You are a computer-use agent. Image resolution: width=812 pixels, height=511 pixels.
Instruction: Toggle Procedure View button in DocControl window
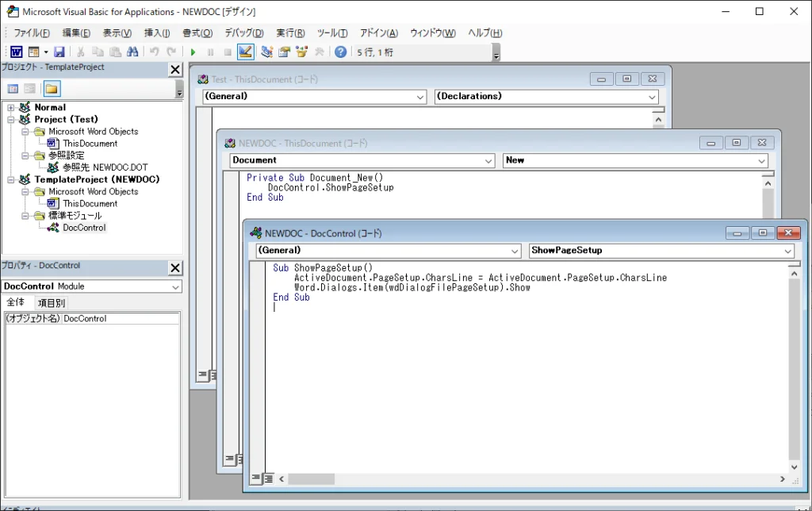(256, 478)
